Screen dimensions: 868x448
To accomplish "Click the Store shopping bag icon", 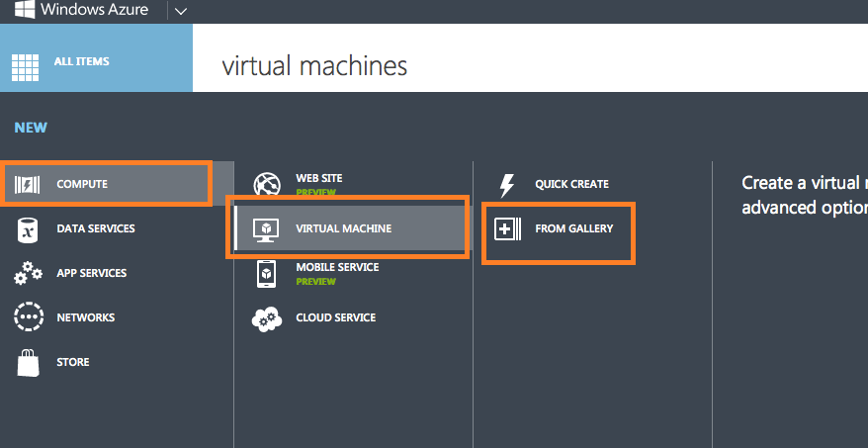I will pos(28,363).
